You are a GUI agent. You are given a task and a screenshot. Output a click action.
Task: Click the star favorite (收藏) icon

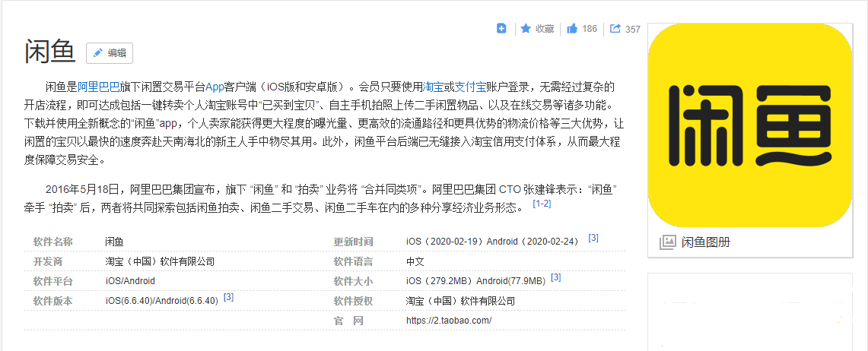pyautogui.click(x=526, y=29)
